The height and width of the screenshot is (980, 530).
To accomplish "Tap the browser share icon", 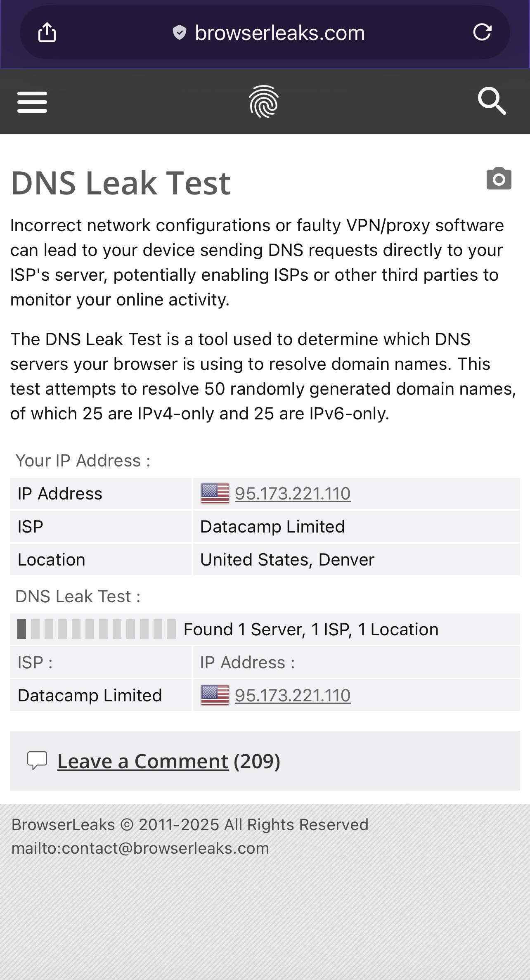I will (47, 33).
